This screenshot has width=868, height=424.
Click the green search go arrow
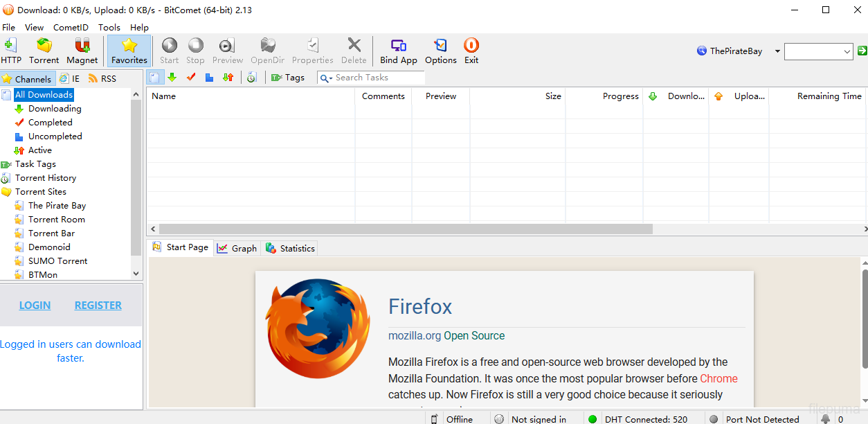tap(862, 51)
